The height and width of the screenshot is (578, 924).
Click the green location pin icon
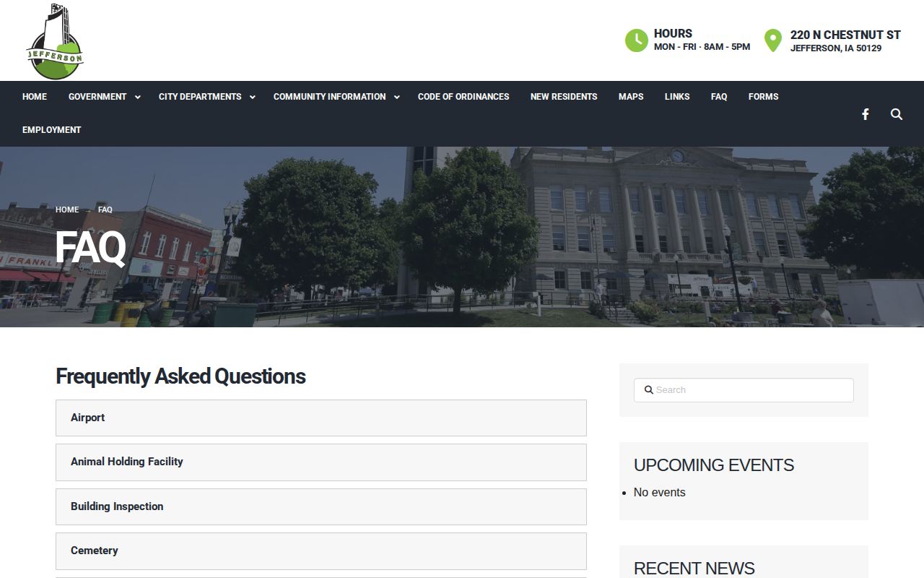click(773, 40)
